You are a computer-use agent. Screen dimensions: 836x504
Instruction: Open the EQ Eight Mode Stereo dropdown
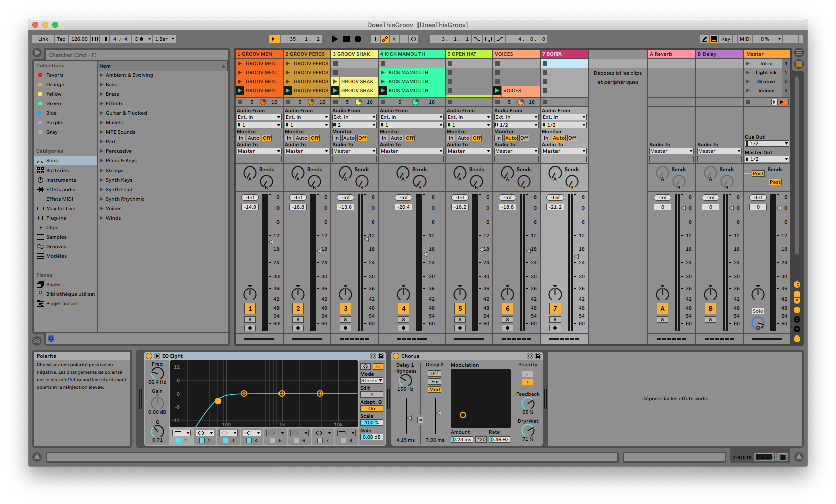371,381
